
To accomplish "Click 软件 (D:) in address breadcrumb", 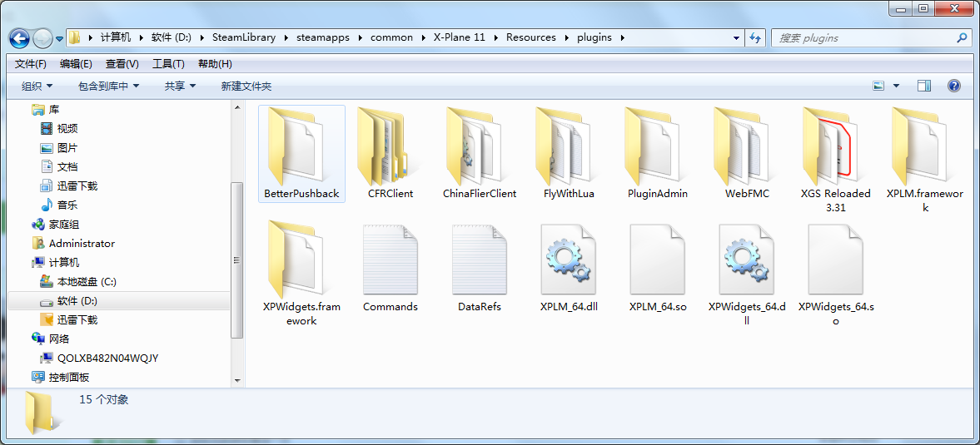I will click(x=172, y=37).
